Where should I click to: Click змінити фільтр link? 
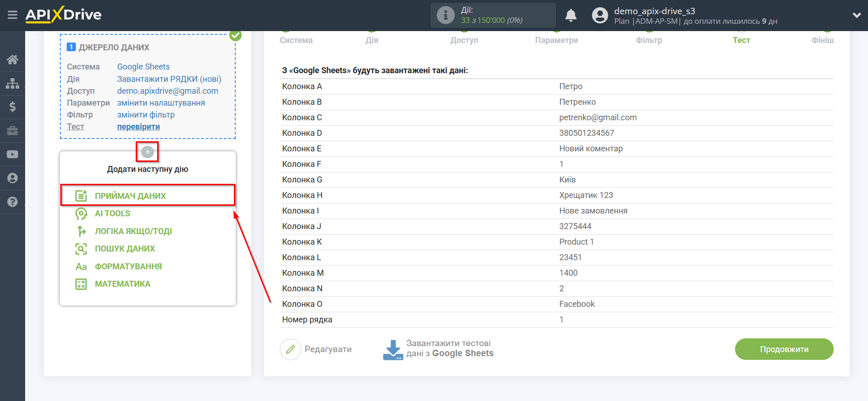click(x=146, y=115)
